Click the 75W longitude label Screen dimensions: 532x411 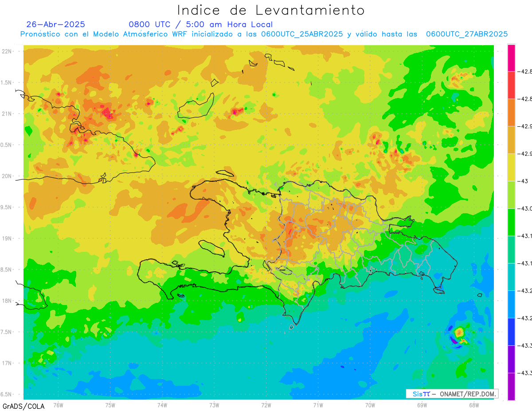tap(110, 405)
